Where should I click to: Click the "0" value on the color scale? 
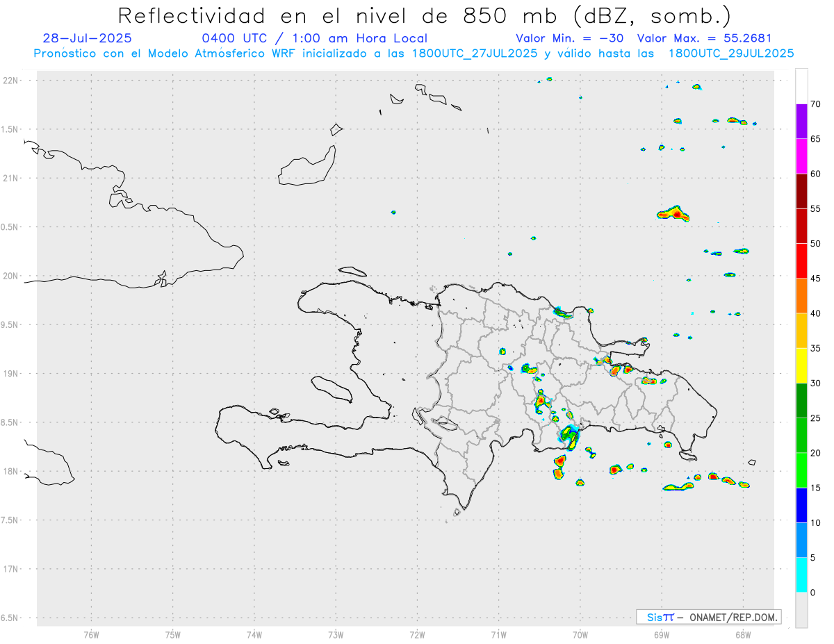813,593
